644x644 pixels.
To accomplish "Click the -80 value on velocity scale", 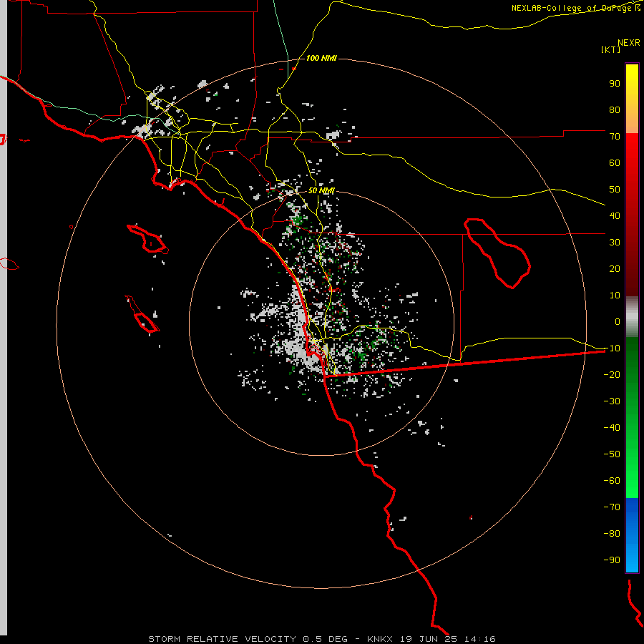I will click(612, 534).
